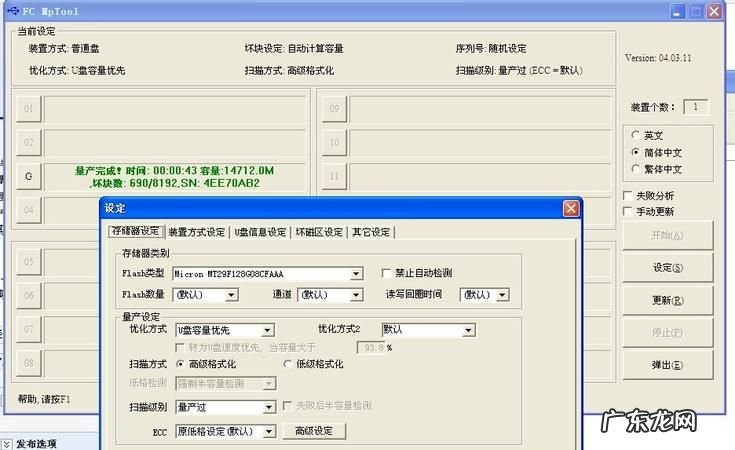The image size is (735, 450).
Task: Select the 繁体中文 language option
Action: (635, 170)
